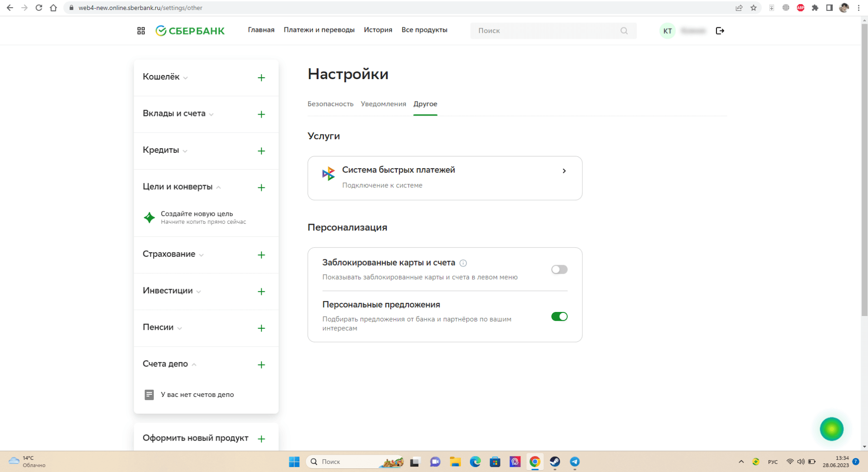The image size is (868, 472).
Task: Open Telegram from the taskbar
Action: tap(575, 462)
